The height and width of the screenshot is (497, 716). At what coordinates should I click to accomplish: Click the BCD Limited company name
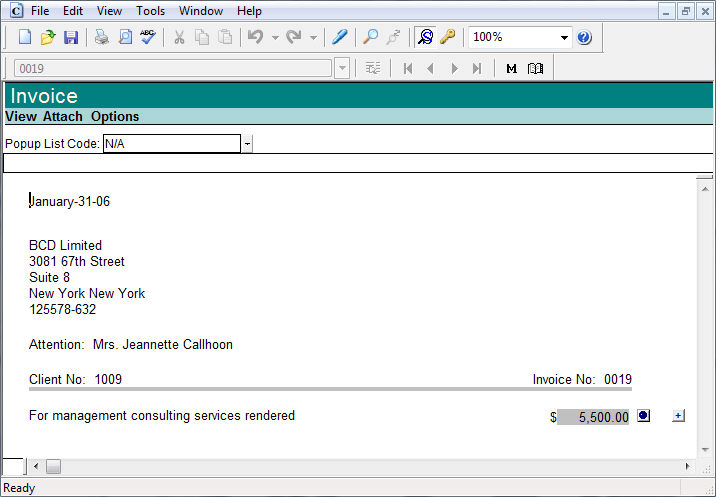pyautogui.click(x=65, y=245)
